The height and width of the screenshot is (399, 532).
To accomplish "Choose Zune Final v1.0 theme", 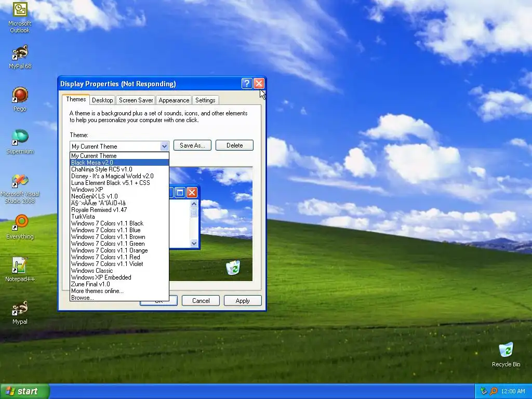I will 119,284.
